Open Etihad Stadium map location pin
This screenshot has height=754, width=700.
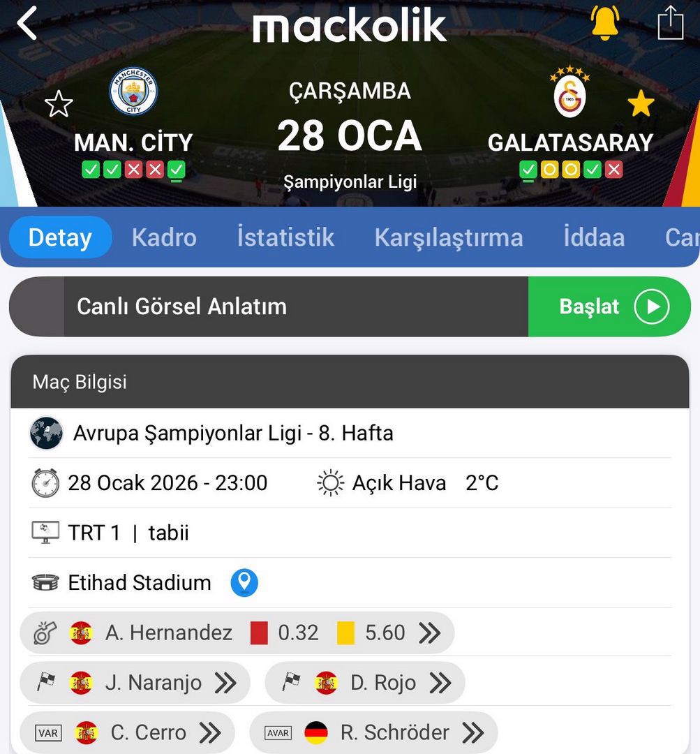tap(244, 582)
